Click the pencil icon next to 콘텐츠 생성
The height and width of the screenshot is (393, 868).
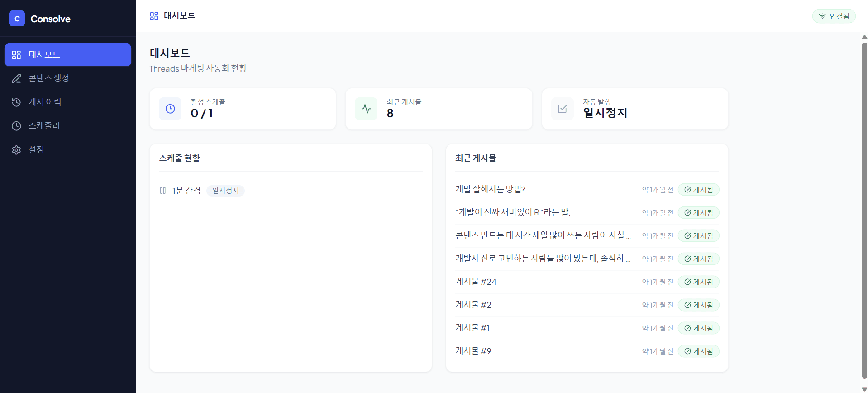pos(16,78)
